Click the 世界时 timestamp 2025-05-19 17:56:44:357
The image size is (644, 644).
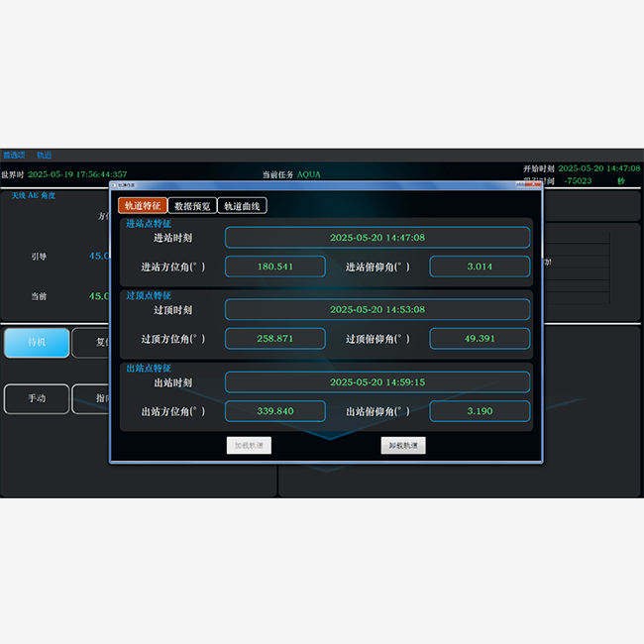(77, 174)
